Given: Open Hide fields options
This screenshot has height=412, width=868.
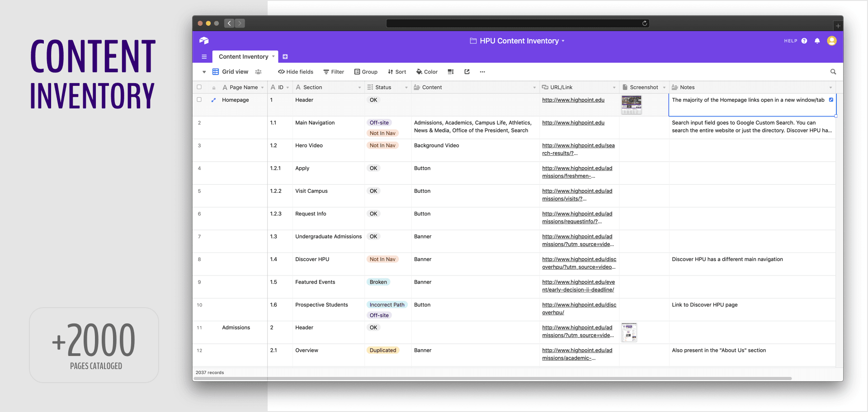Looking at the screenshot, I should click(x=296, y=72).
